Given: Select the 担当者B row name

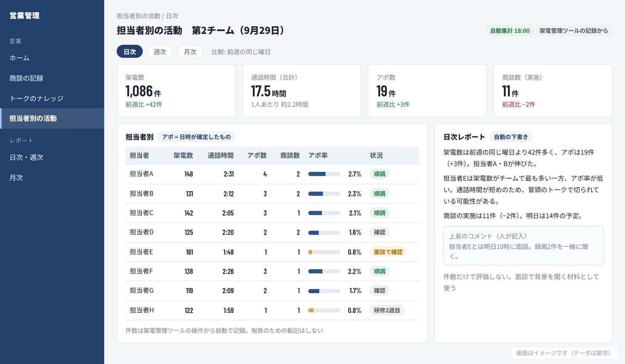Looking at the screenshot, I should [x=141, y=193].
